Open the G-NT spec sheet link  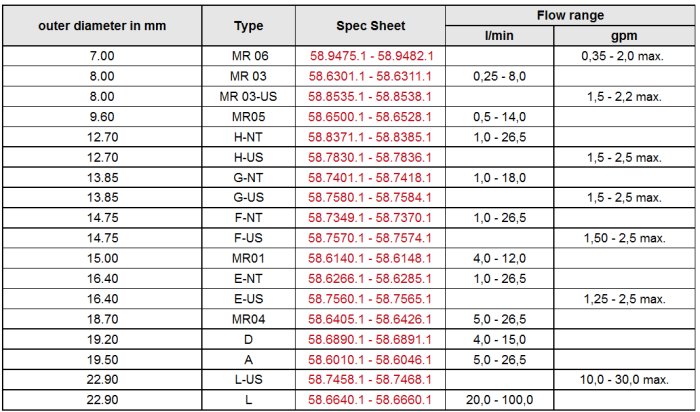click(x=370, y=178)
